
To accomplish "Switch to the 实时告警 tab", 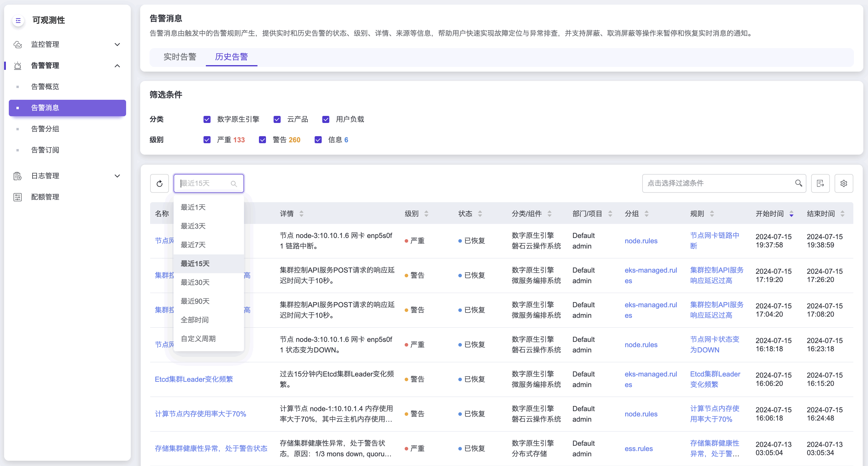I will (x=179, y=57).
